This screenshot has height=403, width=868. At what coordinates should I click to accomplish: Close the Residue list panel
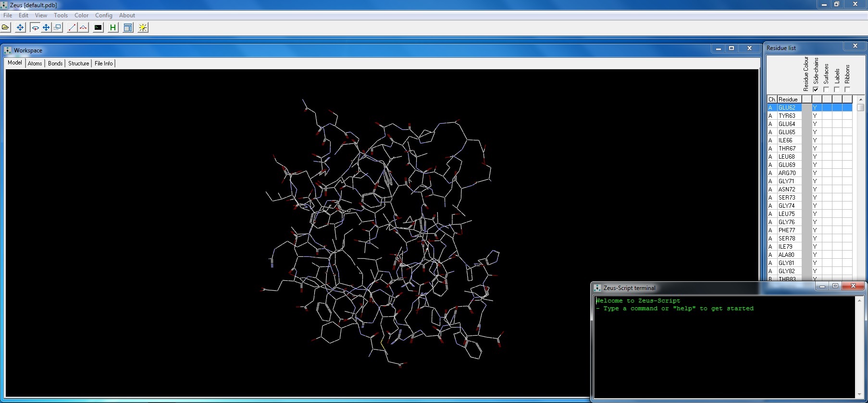(855, 46)
